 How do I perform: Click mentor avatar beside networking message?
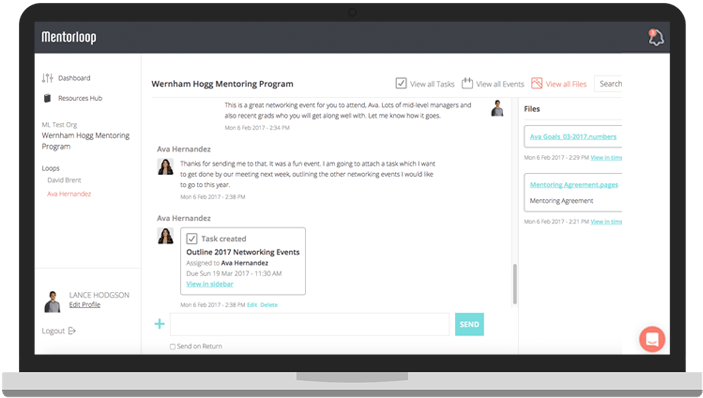pyautogui.click(x=497, y=108)
